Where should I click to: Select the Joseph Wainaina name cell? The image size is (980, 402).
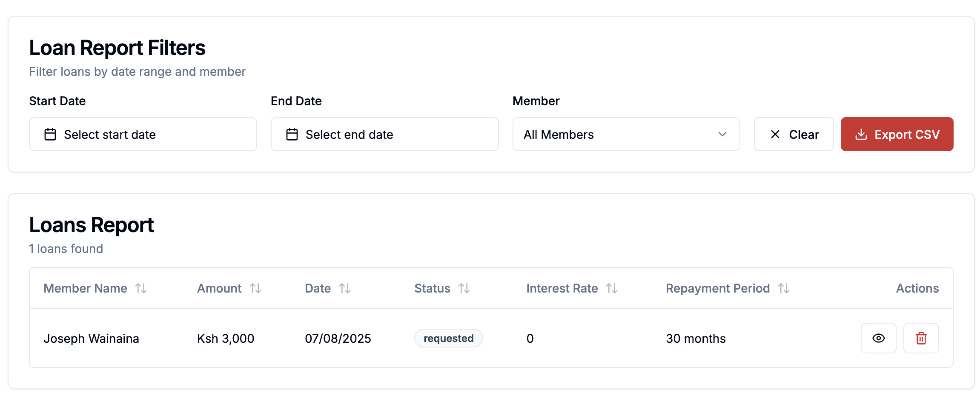tap(91, 339)
